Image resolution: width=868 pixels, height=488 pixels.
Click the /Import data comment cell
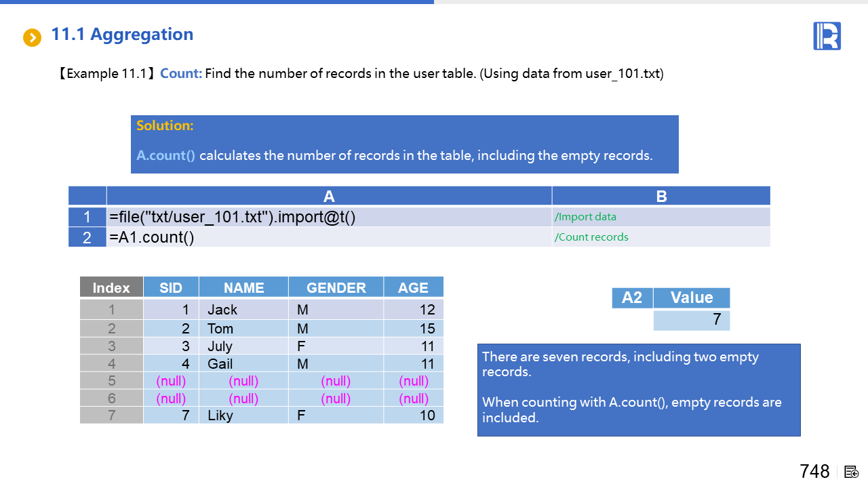(x=660, y=217)
